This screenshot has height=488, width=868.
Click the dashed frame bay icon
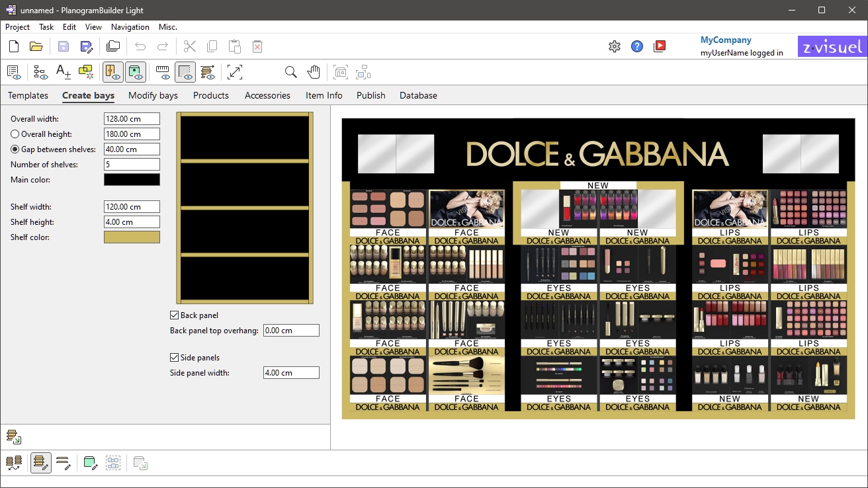(x=340, y=72)
